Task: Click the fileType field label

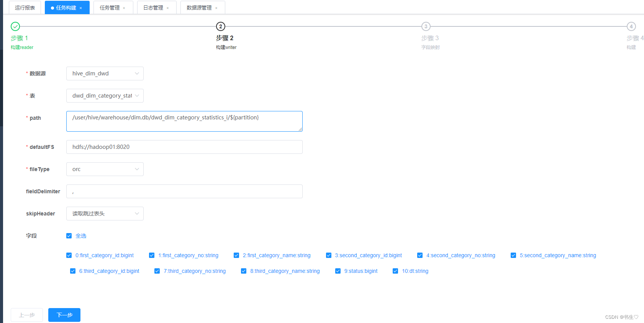Action: 39,169
